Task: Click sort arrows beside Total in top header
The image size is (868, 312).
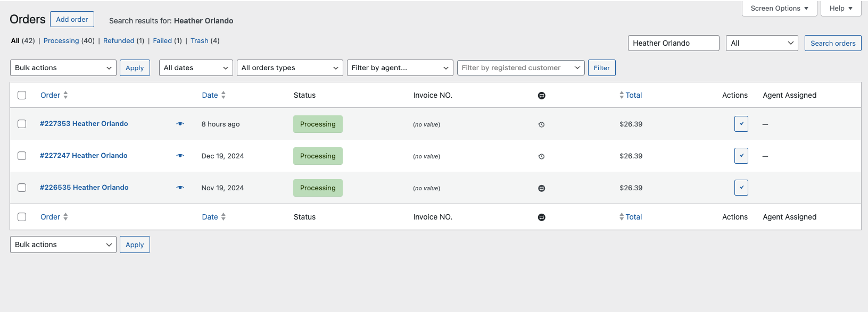Action: point(622,95)
